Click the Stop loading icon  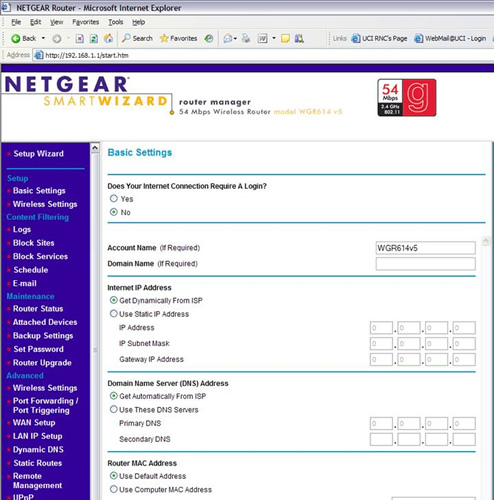[79, 39]
